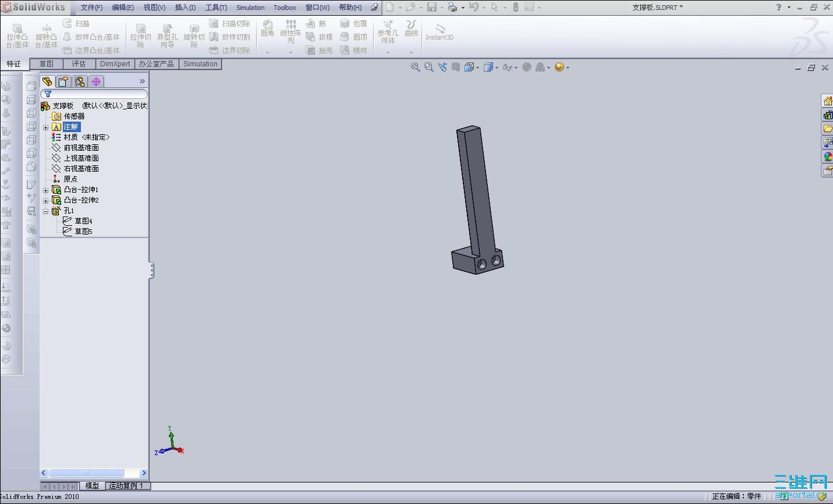Click the Save icon in title toolbar
The height and width of the screenshot is (504, 833).
point(432,7)
